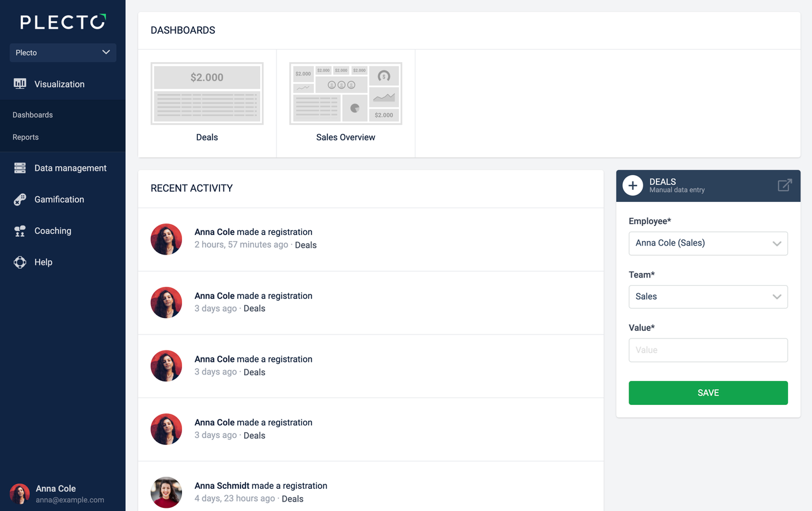Open the Visualization chart icon
The height and width of the screenshot is (511, 812).
(x=20, y=84)
